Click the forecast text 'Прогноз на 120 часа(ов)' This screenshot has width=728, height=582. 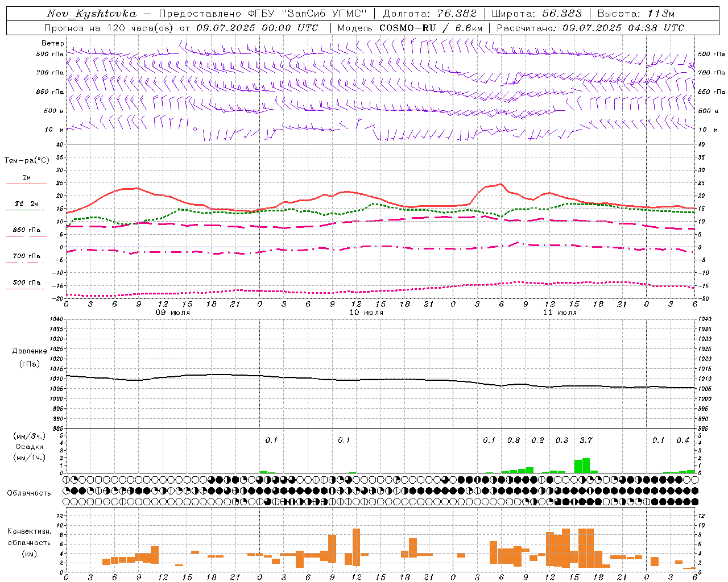point(109,28)
